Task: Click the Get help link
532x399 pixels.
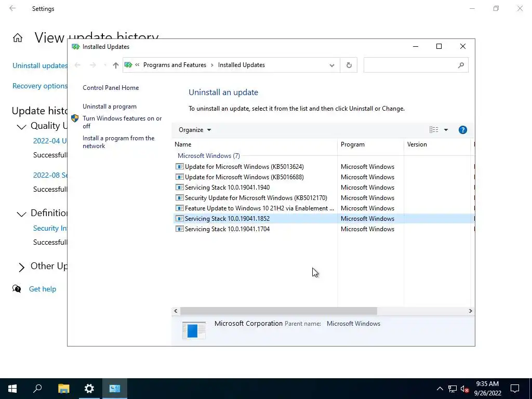Action: [43, 289]
